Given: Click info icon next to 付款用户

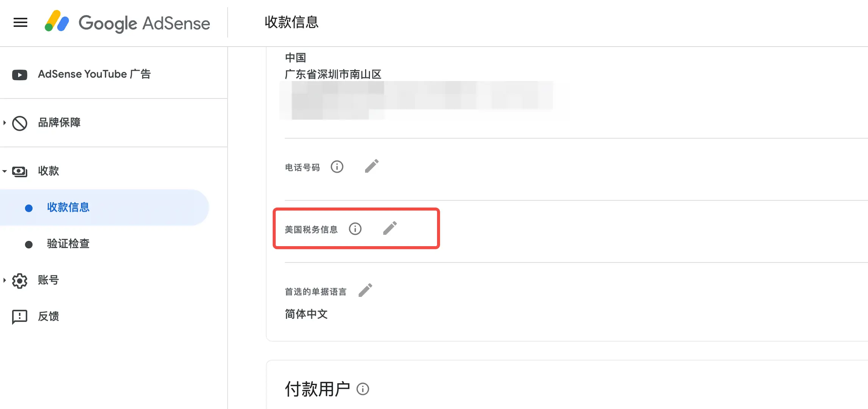Looking at the screenshot, I should coord(363,389).
